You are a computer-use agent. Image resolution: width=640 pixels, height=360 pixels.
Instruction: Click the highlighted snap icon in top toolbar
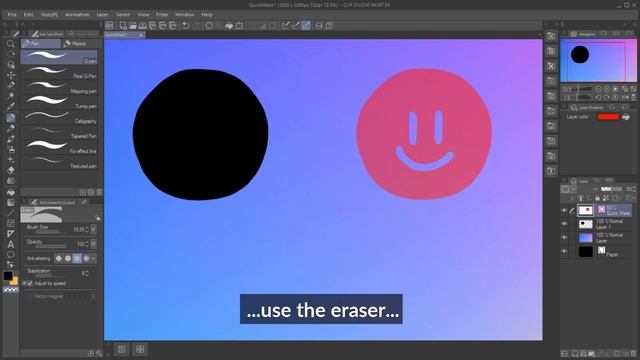(x=306, y=26)
